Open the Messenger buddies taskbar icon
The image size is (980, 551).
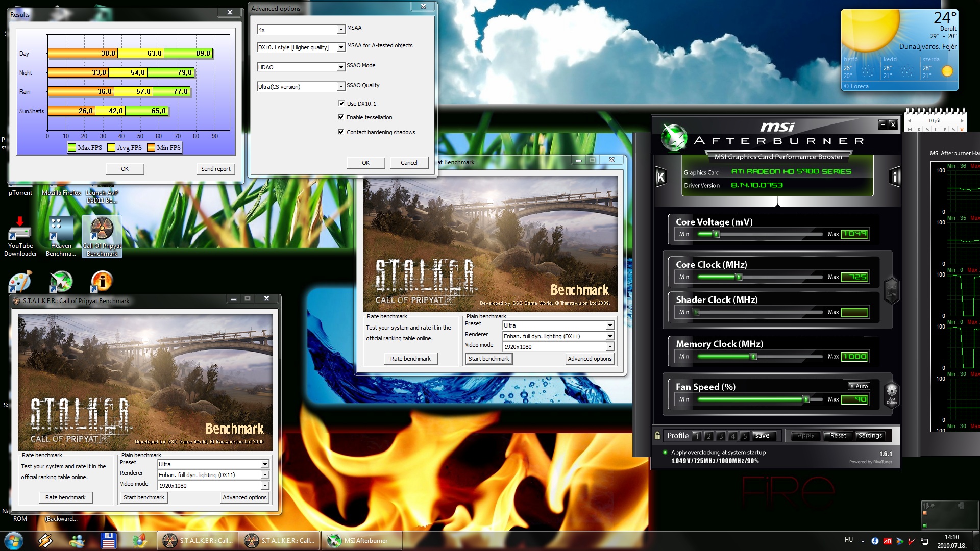coord(77,541)
